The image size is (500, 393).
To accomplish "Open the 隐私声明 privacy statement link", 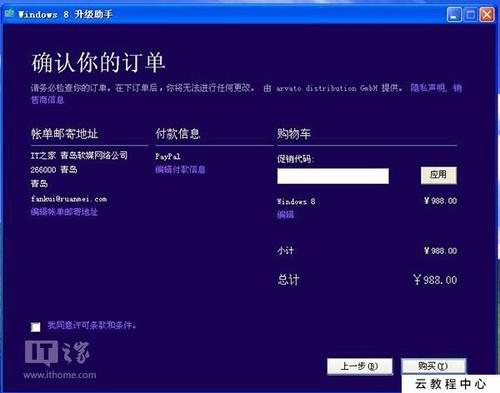I will click(x=428, y=88).
